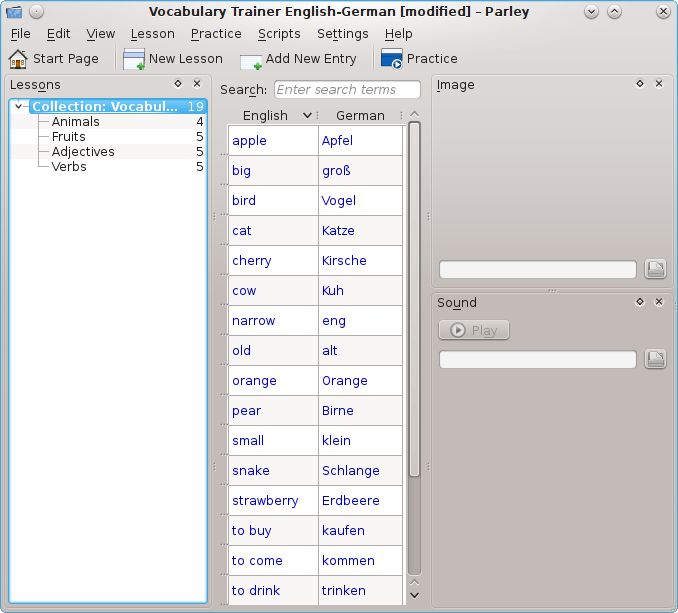Float the Sound panel with diamond icon
This screenshot has width=678, height=613.
(640, 302)
